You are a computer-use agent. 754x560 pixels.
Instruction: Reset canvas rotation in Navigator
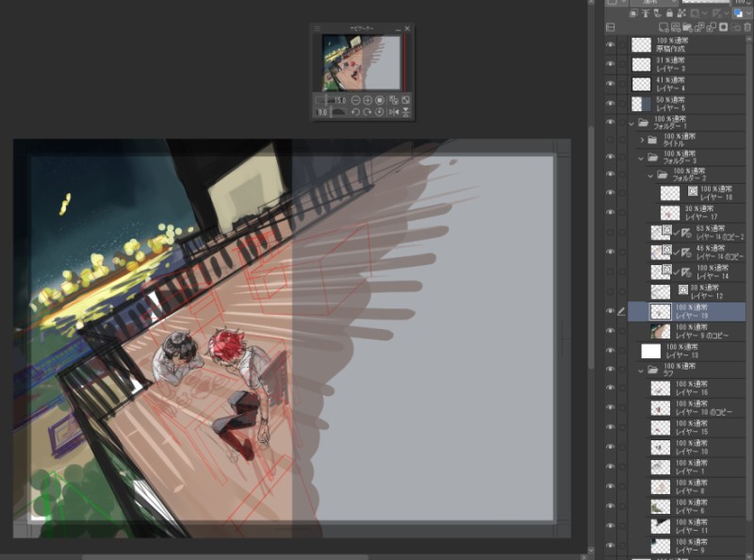coord(380,112)
